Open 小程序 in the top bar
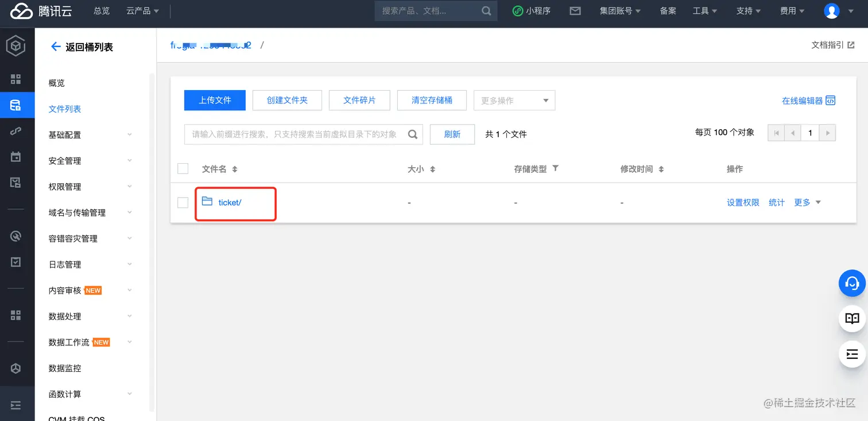This screenshot has height=421, width=868. [532, 11]
